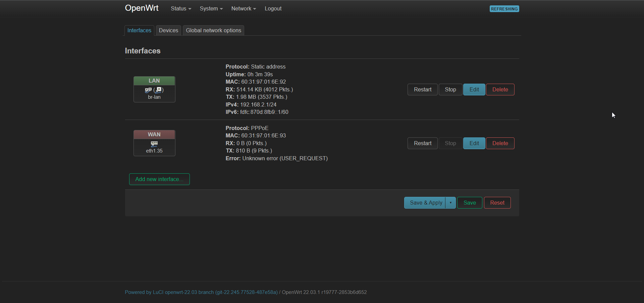The height and width of the screenshot is (303, 644).
Task: Open the Global network options tab
Action: click(213, 30)
